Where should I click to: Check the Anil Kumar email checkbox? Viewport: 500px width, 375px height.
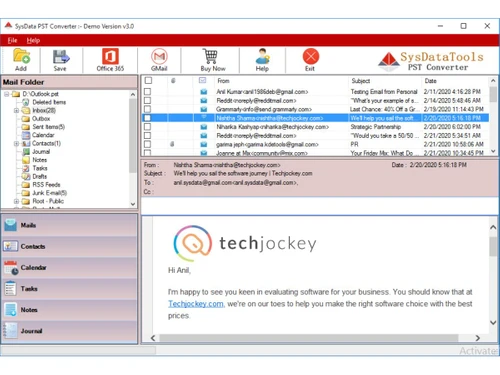point(147,92)
